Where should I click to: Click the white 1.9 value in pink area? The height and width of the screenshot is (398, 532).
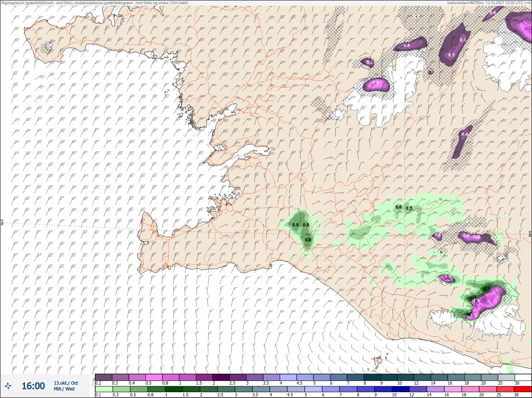[477, 301]
